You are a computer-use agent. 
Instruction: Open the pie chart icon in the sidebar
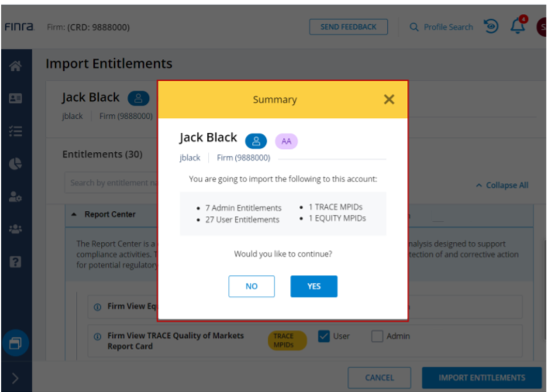[x=16, y=164]
